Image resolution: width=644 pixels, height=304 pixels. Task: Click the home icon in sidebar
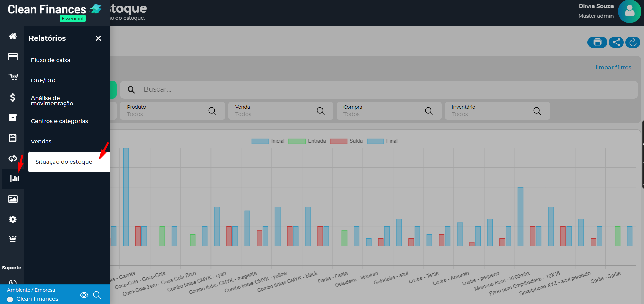(x=13, y=36)
